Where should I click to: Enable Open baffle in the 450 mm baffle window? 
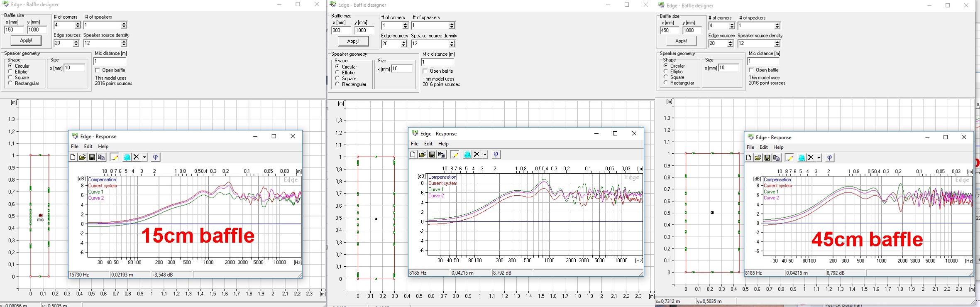pos(764,70)
